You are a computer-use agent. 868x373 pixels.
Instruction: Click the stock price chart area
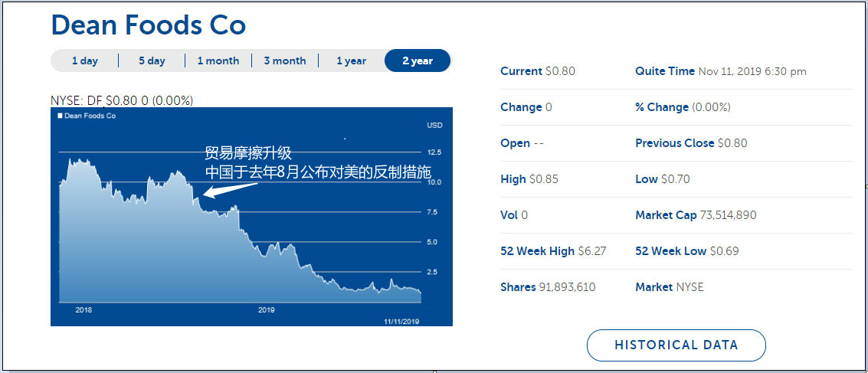click(x=251, y=217)
